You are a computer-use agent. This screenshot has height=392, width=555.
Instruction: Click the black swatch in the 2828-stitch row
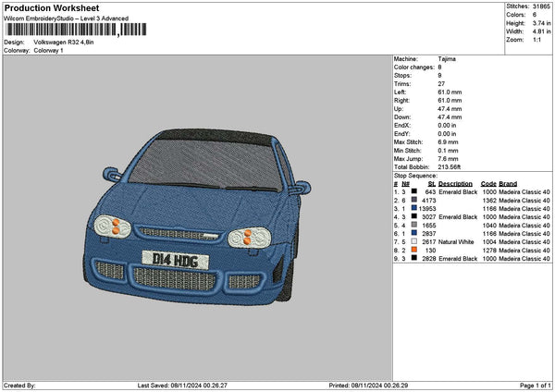(x=413, y=258)
